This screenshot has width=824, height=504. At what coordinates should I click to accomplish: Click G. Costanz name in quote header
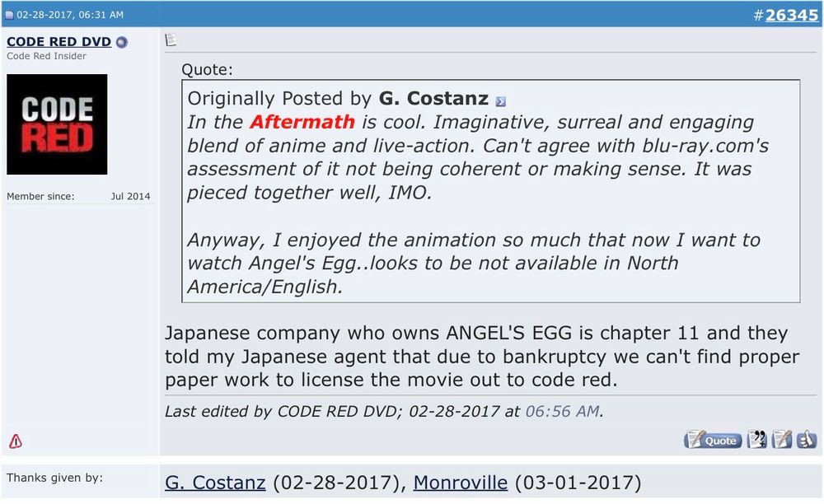pos(433,99)
